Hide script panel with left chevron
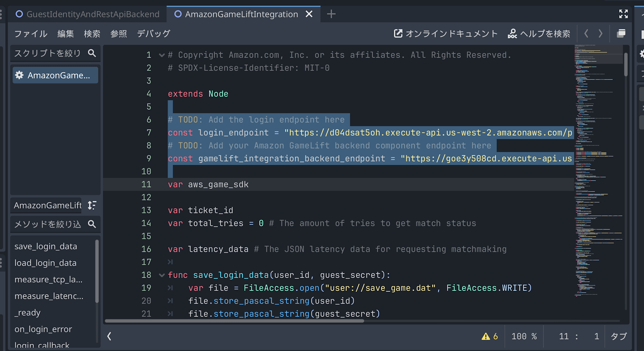This screenshot has height=351, width=644. click(109, 336)
